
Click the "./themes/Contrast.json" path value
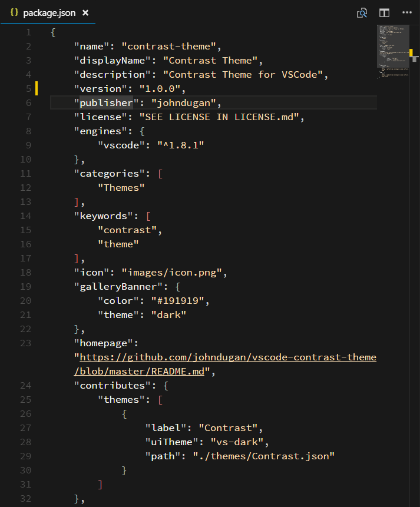[263, 456]
